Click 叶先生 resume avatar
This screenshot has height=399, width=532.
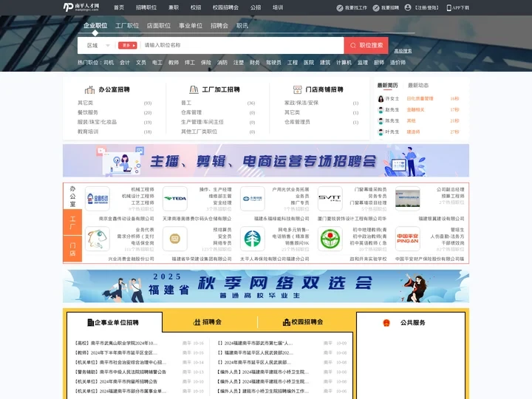coord(381,132)
